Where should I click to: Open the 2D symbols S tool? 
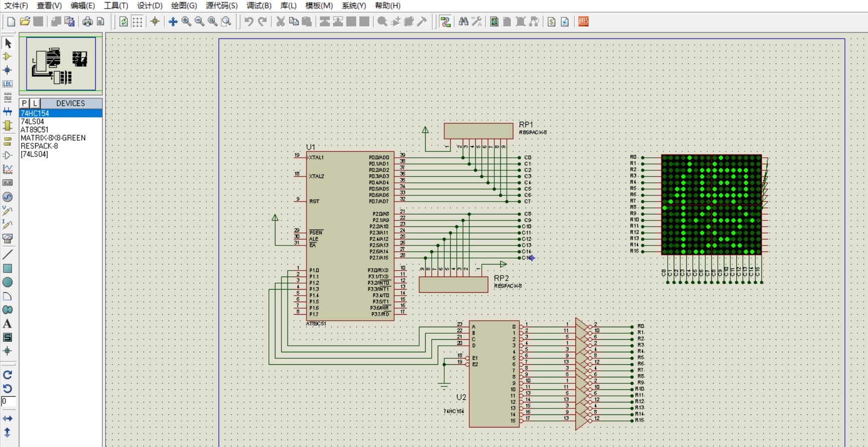(8, 337)
